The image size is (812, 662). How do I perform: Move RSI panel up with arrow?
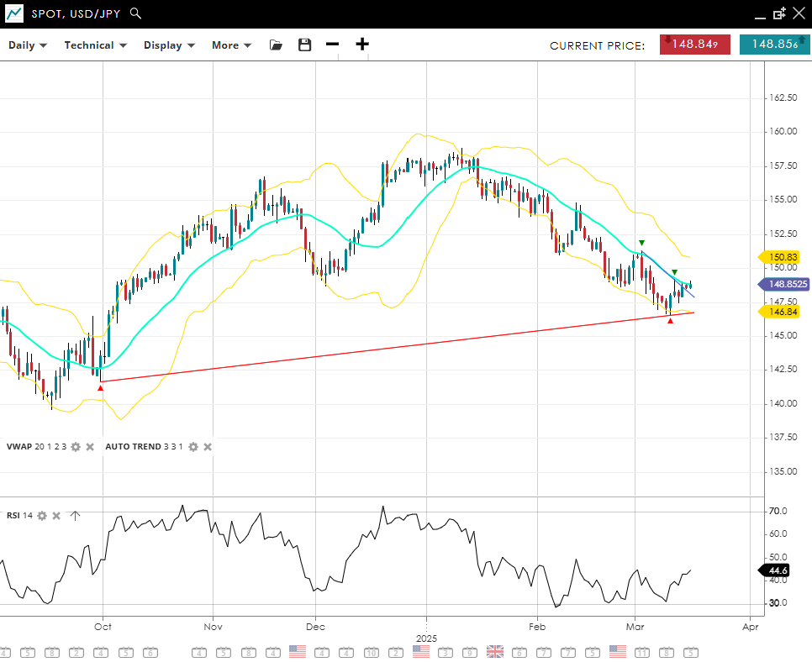pos(75,516)
